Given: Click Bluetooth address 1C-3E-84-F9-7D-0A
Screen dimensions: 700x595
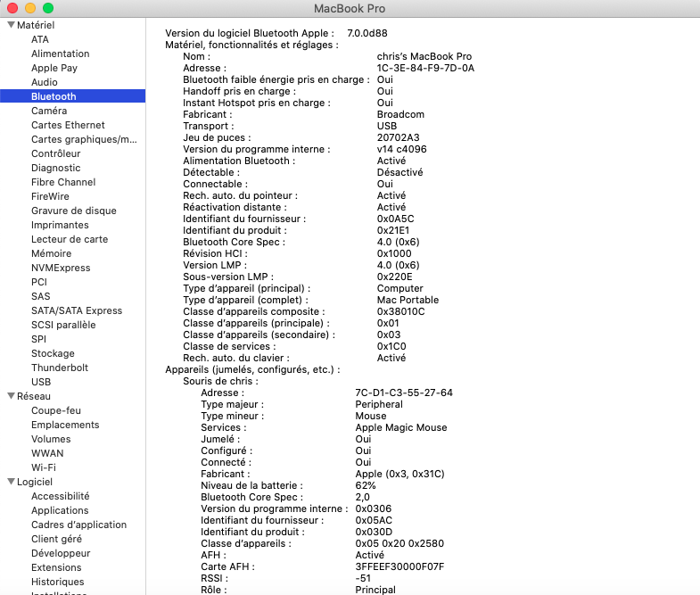Looking at the screenshot, I should (x=425, y=68).
